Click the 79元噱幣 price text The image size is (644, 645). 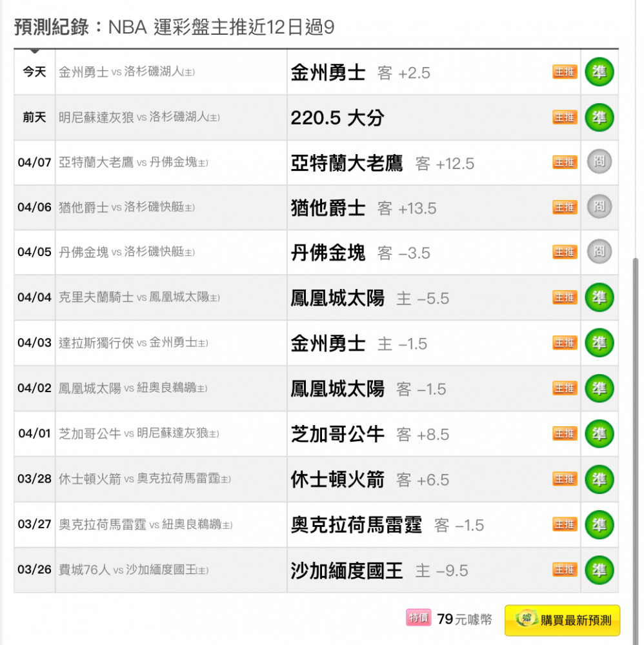click(465, 619)
